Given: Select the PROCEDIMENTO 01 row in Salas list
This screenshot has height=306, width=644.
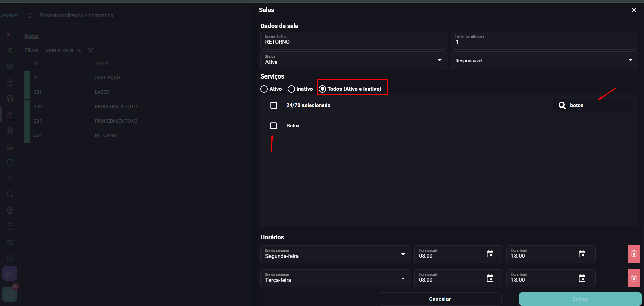Looking at the screenshot, I should [140, 106].
